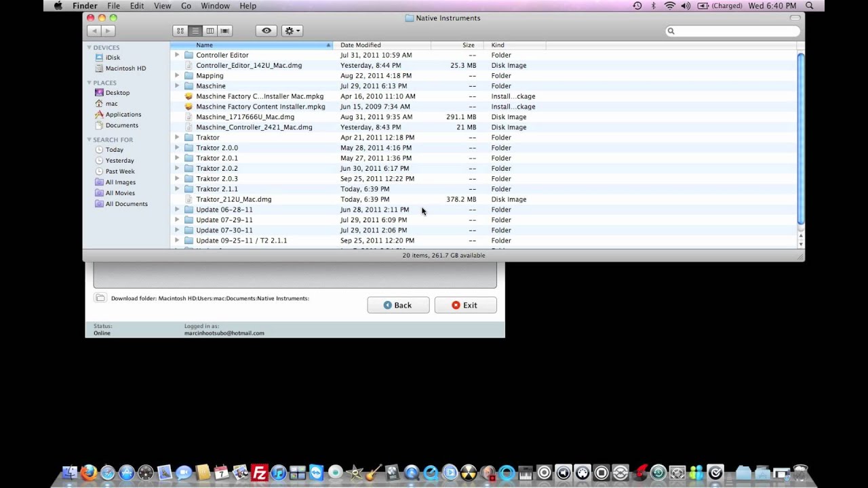Open Time Machine from the Dock
868x488 pixels.
[658, 472]
